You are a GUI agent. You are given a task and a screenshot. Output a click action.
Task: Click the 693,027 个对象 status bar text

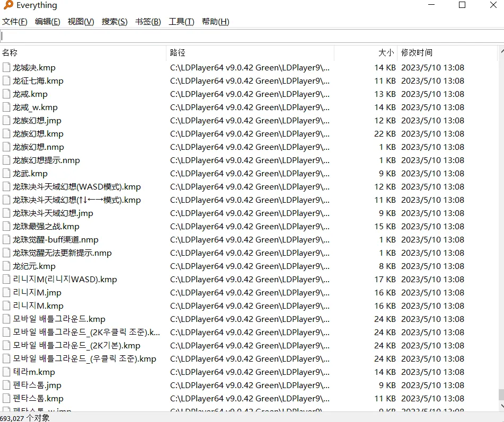coord(25,418)
